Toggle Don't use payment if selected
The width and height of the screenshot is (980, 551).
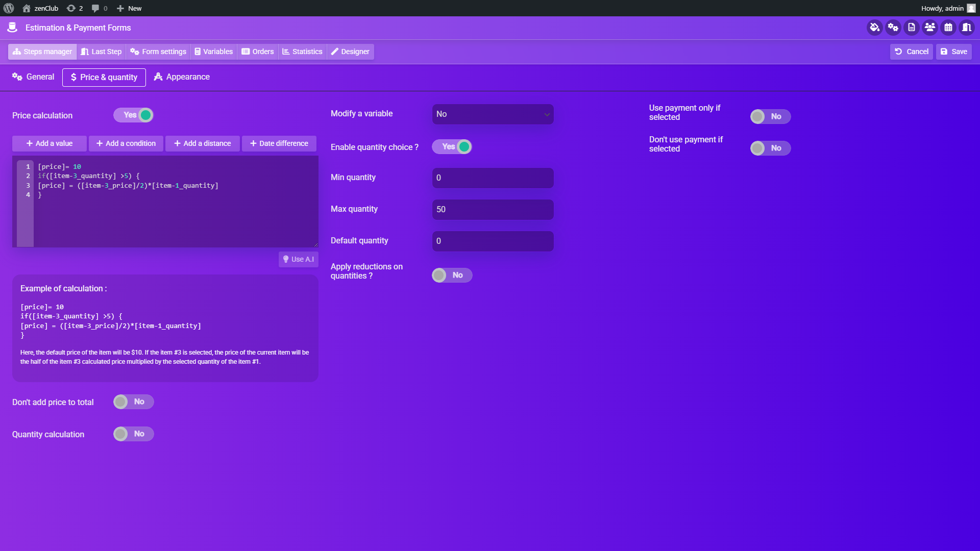pyautogui.click(x=771, y=148)
